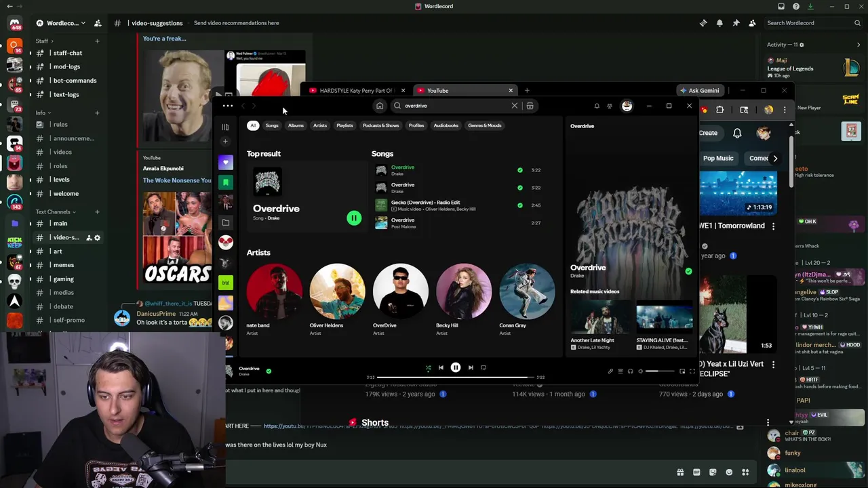Collapse Spotify Your Library icon
868x488 pixels.
(x=226, y=127)
